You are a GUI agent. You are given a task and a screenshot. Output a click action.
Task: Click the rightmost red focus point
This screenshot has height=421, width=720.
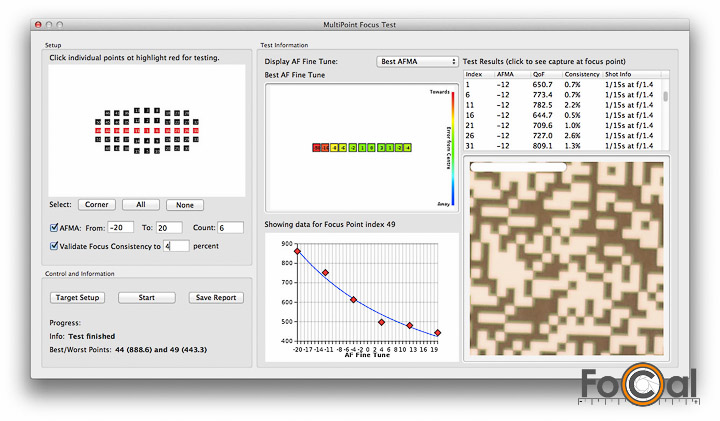click(x=196, y=130)
